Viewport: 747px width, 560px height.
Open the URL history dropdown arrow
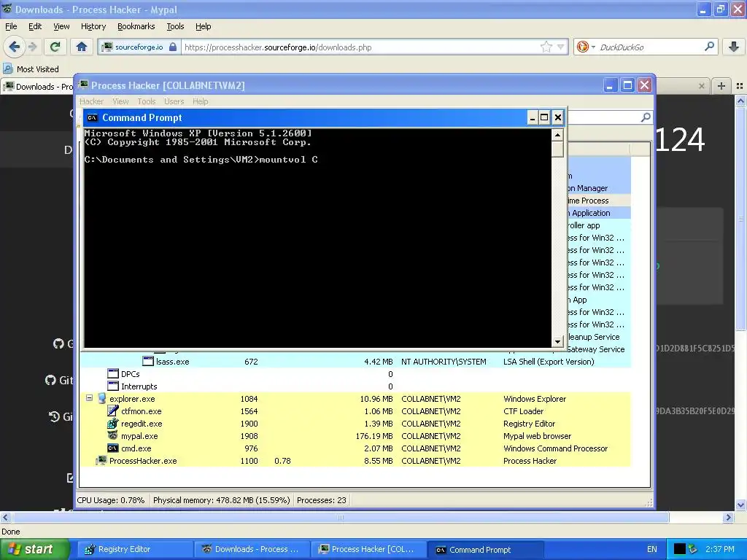(x=561, y=47)
